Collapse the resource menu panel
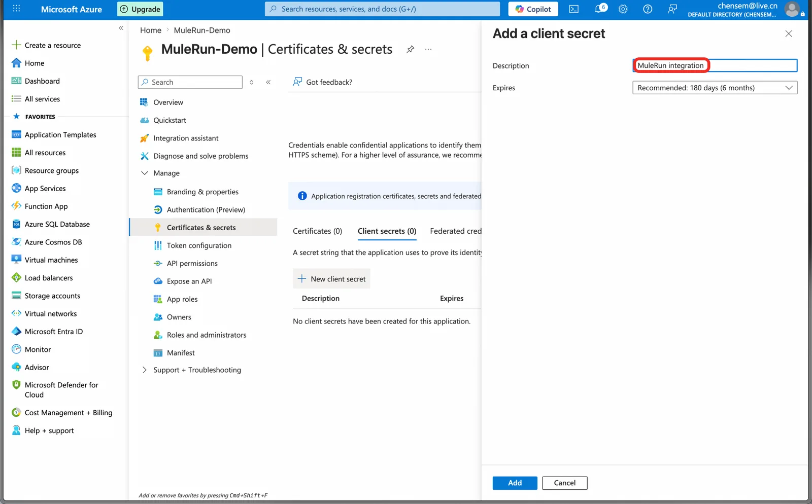812x504 pixels. (268, 82)
